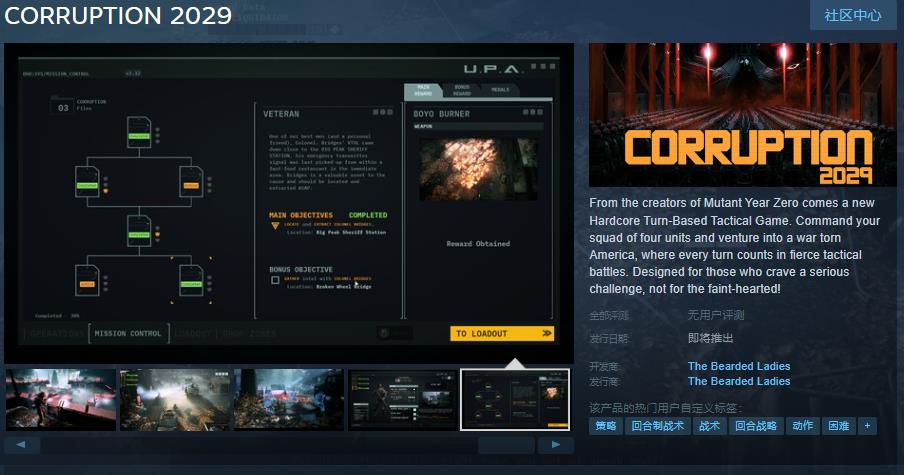The height and width of the screenshot is (475, 904).
Task: Open The Bearded Ladies developer link
Action: click(738, 366)
